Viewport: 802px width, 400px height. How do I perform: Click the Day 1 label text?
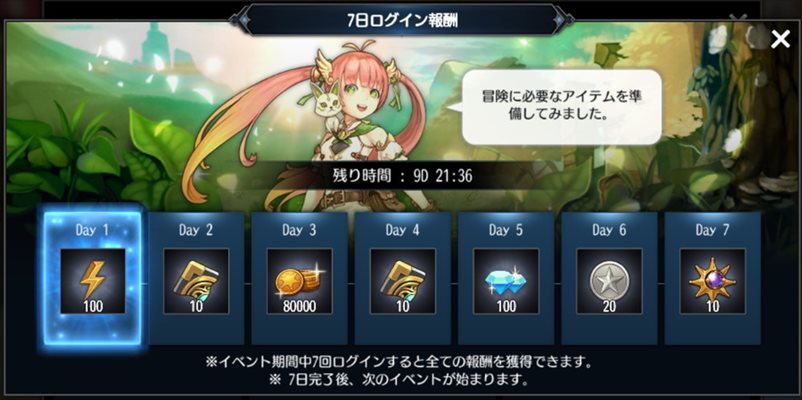point(92,230)
